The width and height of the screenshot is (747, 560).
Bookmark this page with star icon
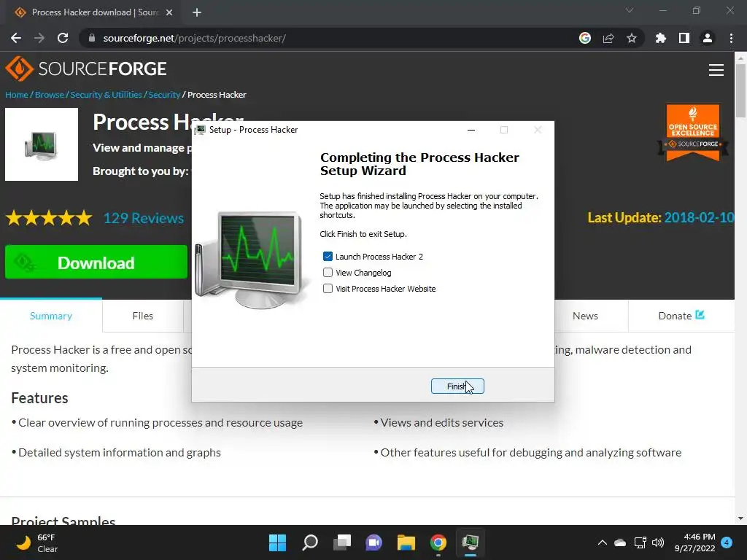point(632,38)
